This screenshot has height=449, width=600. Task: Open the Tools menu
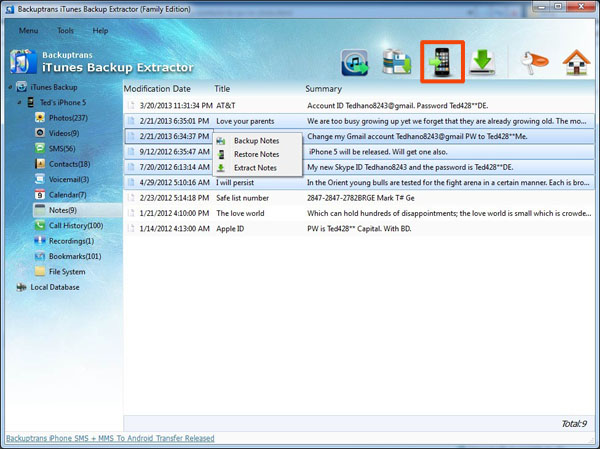65,30
